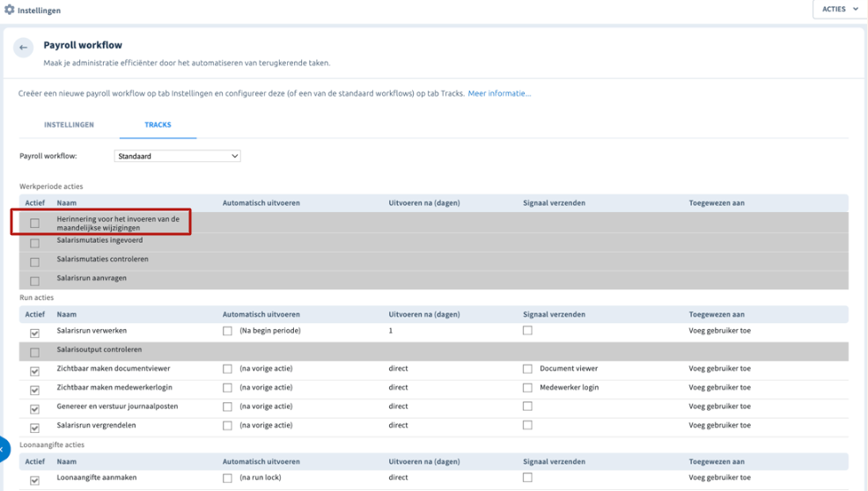
Task: Click 'Salarisoutput controleren' row name
Action: click(99, 349)
